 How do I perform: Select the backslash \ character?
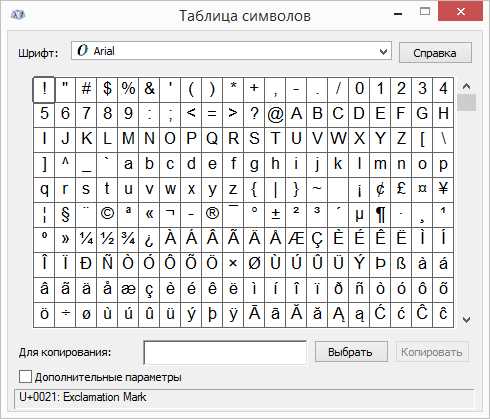click(443, 140)
